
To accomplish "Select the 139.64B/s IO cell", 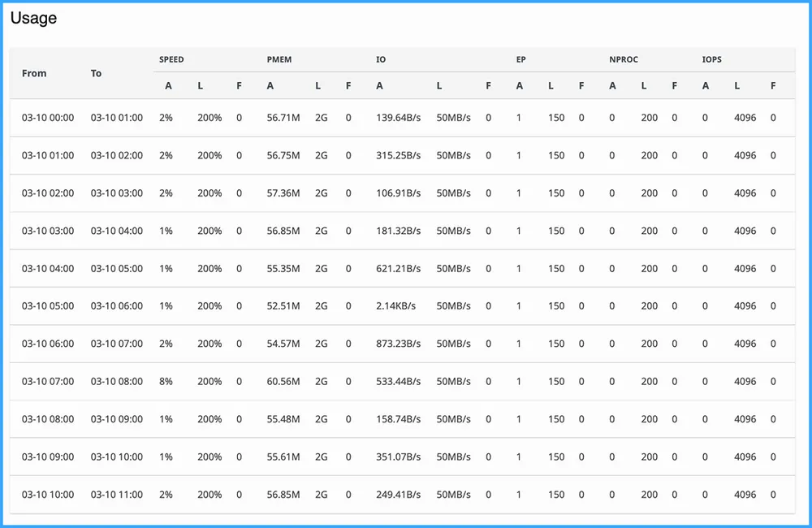I will (398, 118).
